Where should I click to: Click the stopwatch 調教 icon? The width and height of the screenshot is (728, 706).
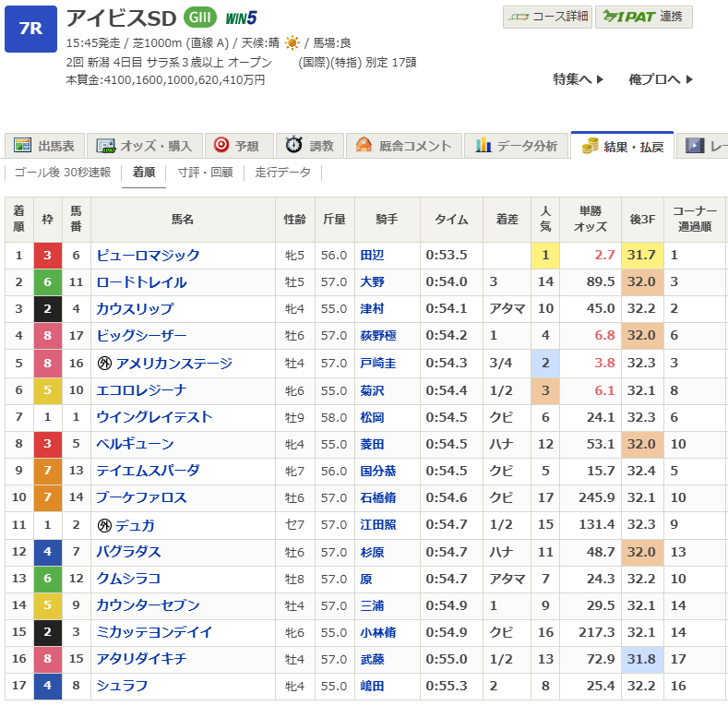(294, 145)
